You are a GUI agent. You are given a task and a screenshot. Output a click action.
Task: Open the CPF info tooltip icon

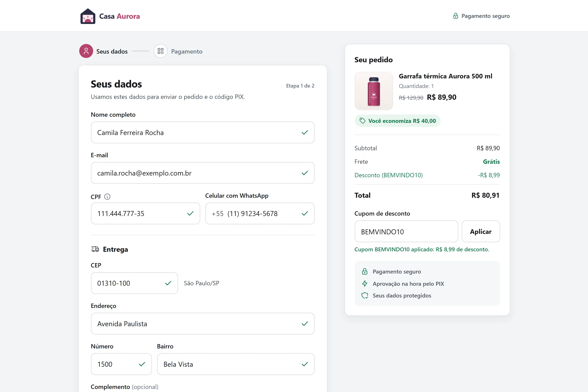click(107, 197)
